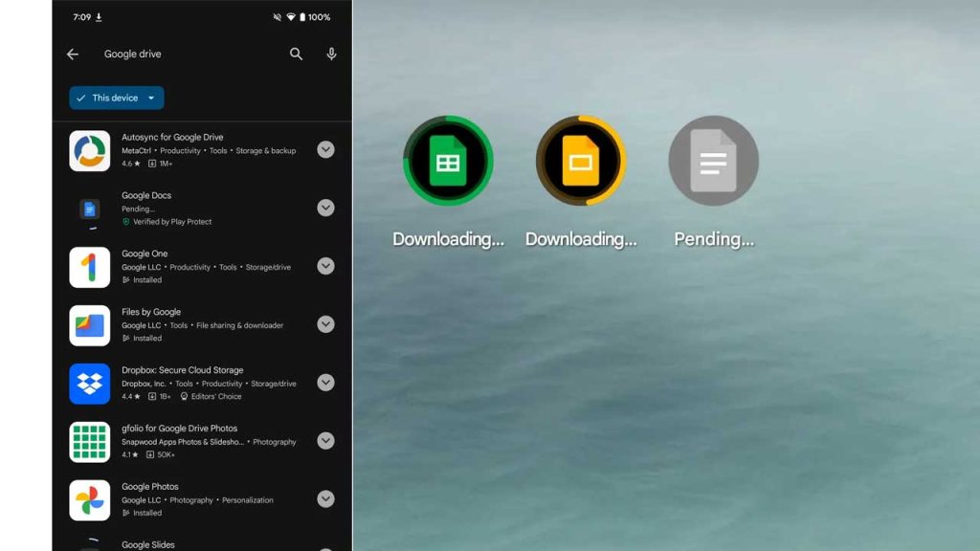Expand the Google Photos row chevron
The height and width of the screenshot is (551, 980).
[325, 499]
